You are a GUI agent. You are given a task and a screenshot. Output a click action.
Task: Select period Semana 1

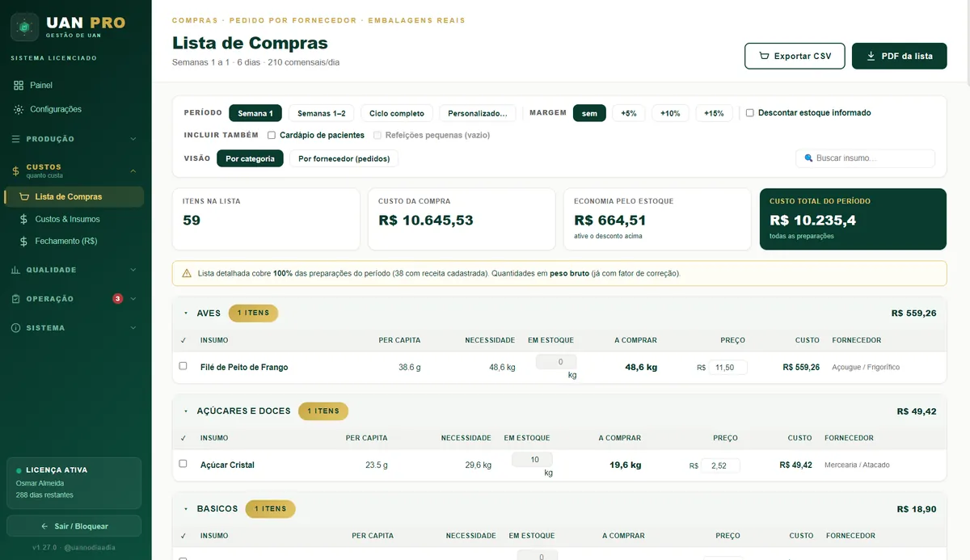click(255, 113)
